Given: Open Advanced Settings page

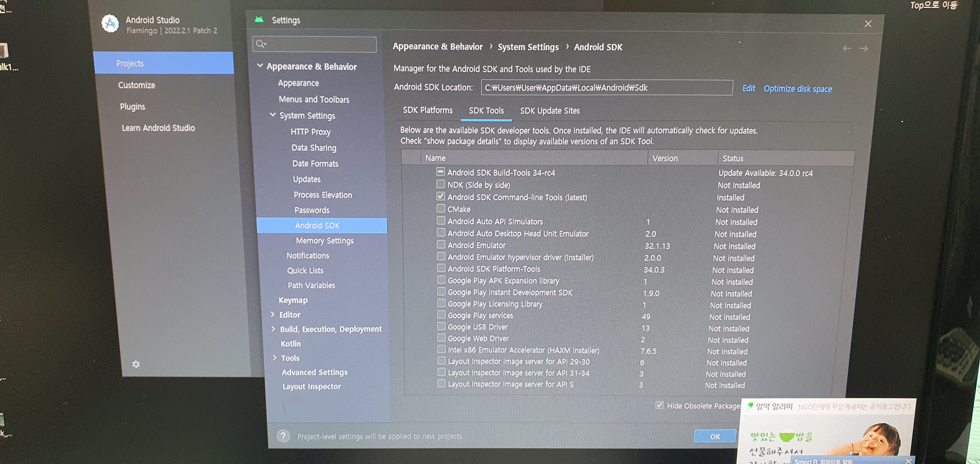Looking at the screenshot, I should pos(314,372).
